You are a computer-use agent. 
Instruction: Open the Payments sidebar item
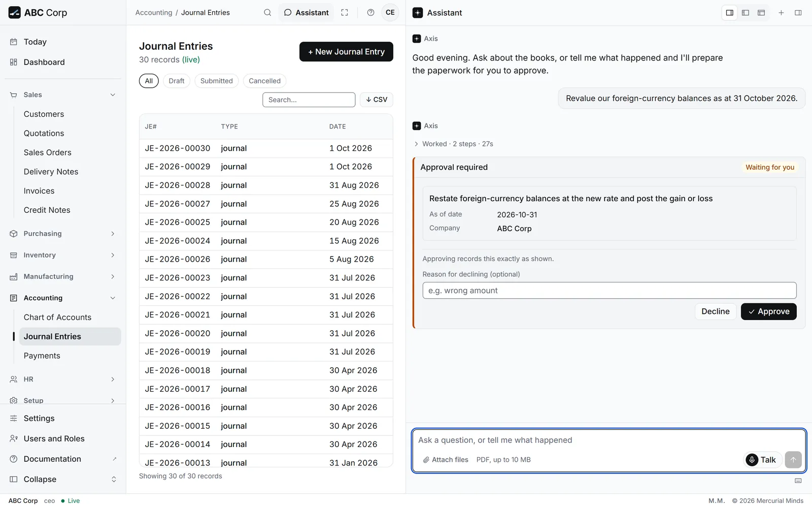42,356
